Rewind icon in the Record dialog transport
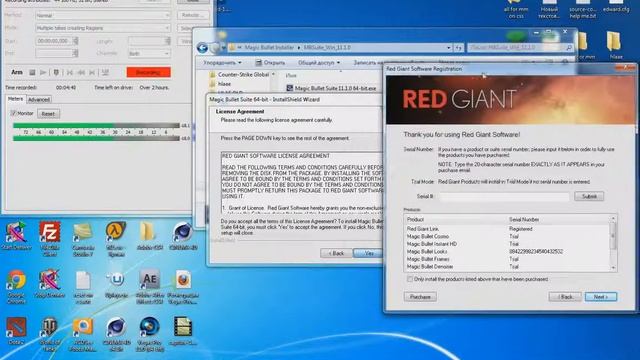The height and width of the screenshot is (360, 640). click(81, 72)
